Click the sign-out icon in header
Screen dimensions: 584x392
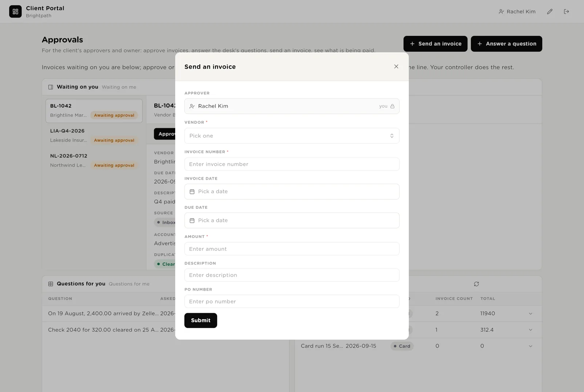pyautogui.click(x=566, y=12)
